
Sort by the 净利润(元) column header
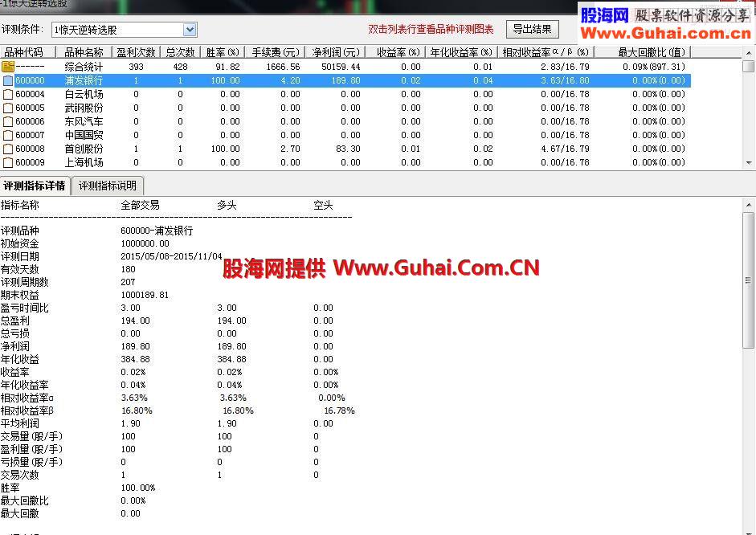(x=336, y=52)
